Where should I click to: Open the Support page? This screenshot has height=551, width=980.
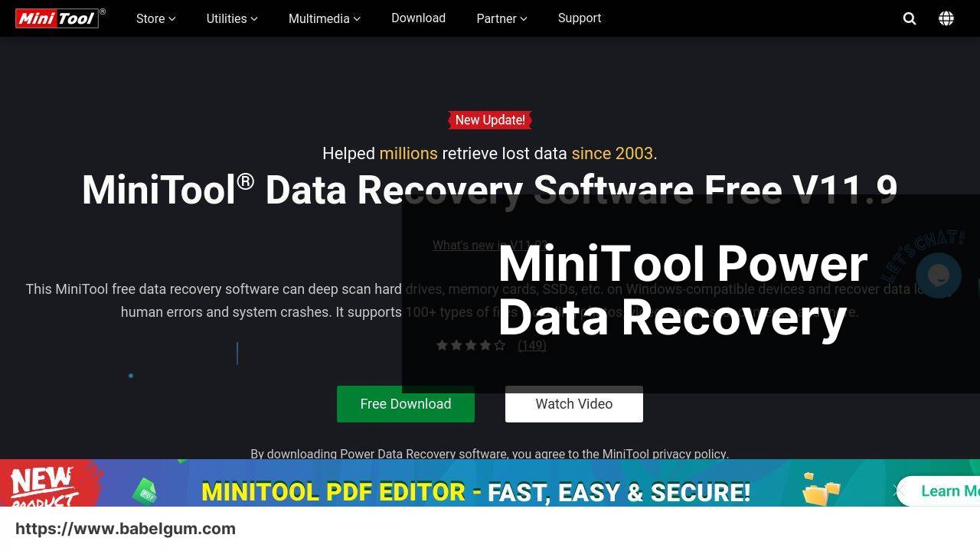[580, 18]
